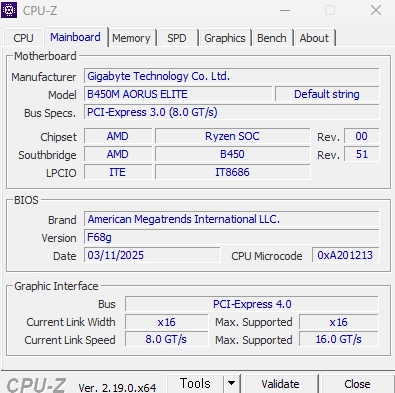Click the LPCIO vendor ITE field
395x393 pixels.
click(x=118, y=172)
